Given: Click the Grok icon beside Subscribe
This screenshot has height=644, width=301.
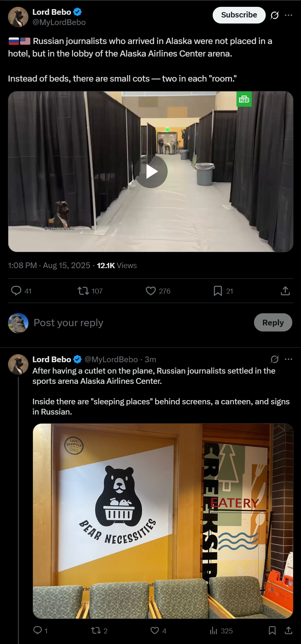Looking at the screenshot, I should point(274,15).
